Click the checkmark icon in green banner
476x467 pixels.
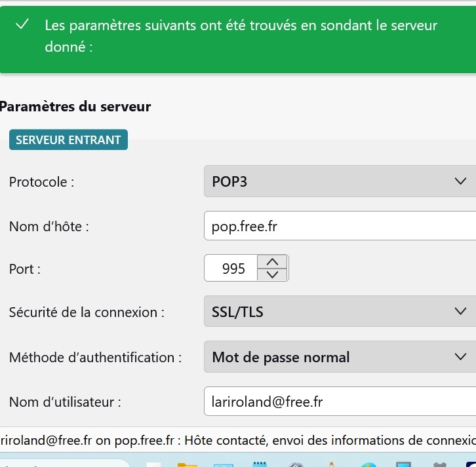[23, 25]
